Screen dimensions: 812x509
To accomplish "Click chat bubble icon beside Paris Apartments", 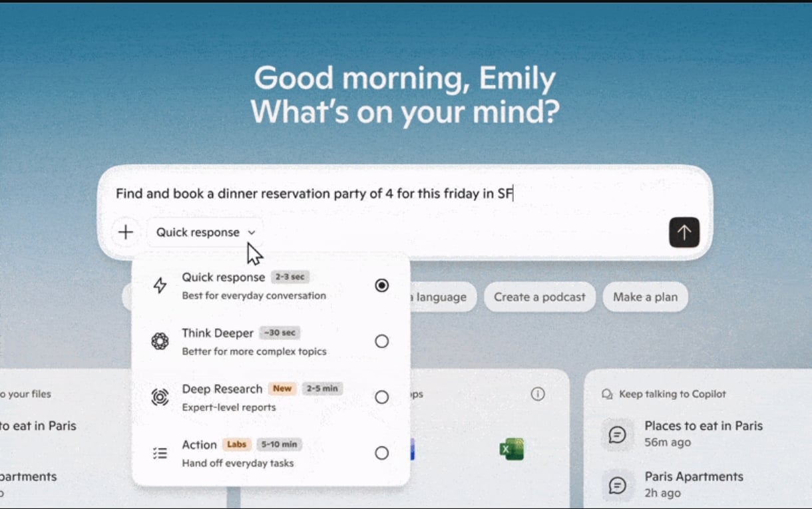I will tap(617, 485).
